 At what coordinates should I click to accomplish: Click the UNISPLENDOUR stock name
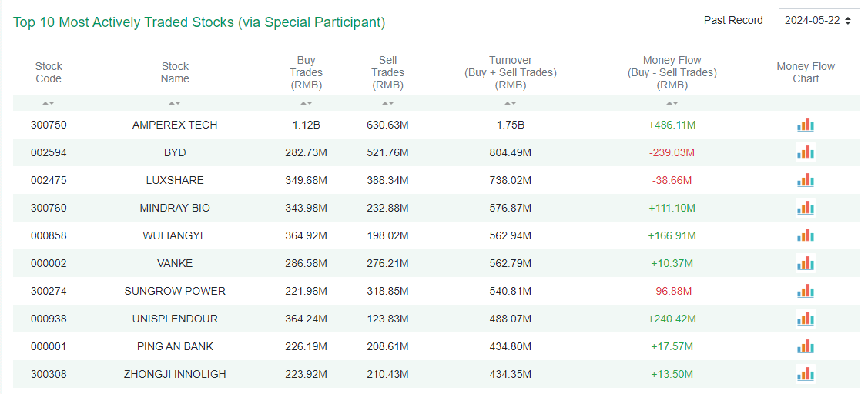click(x=175, y=319)
